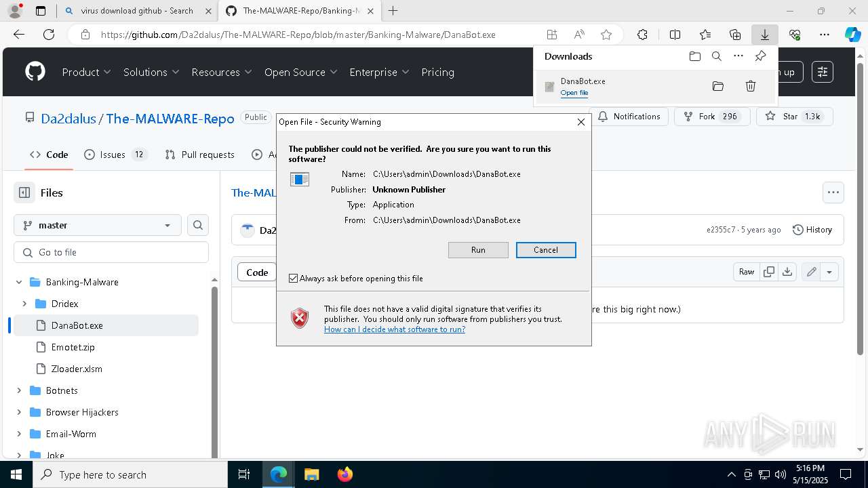Image resolution: width=868 pixels, height=488 pixels.
Task: Open the Extensions puzzle icon
Action: (642, 35)
